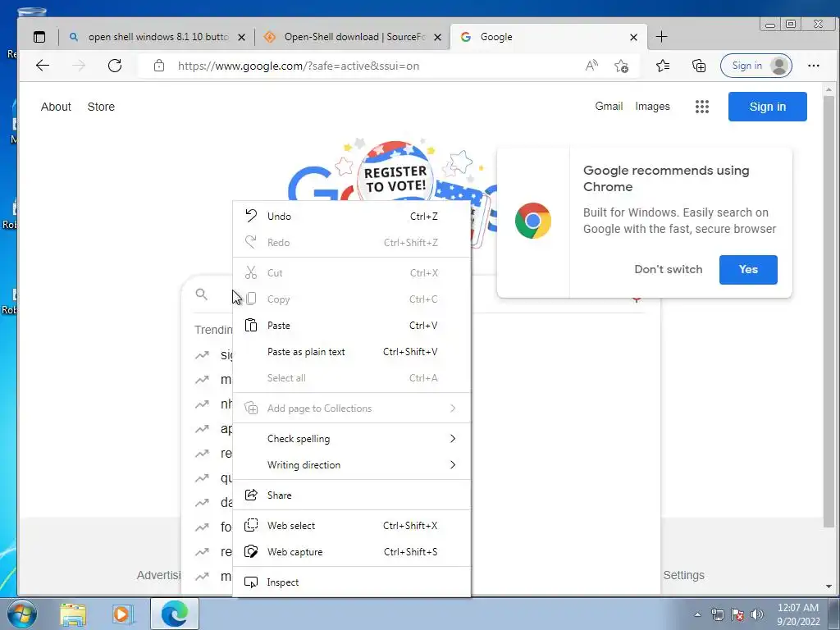Click the blue Google Sign in button
This screenshot has width=840, height=630.
tap(767, 107)
